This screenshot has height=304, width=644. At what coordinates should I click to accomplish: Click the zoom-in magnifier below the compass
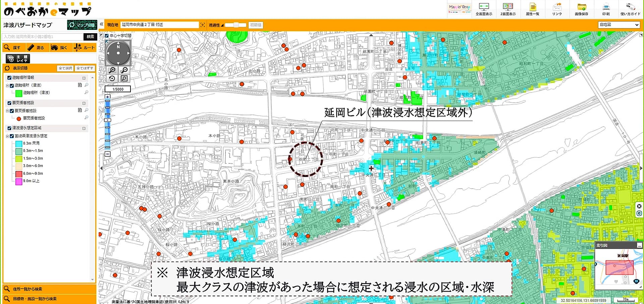click(112, 70)
